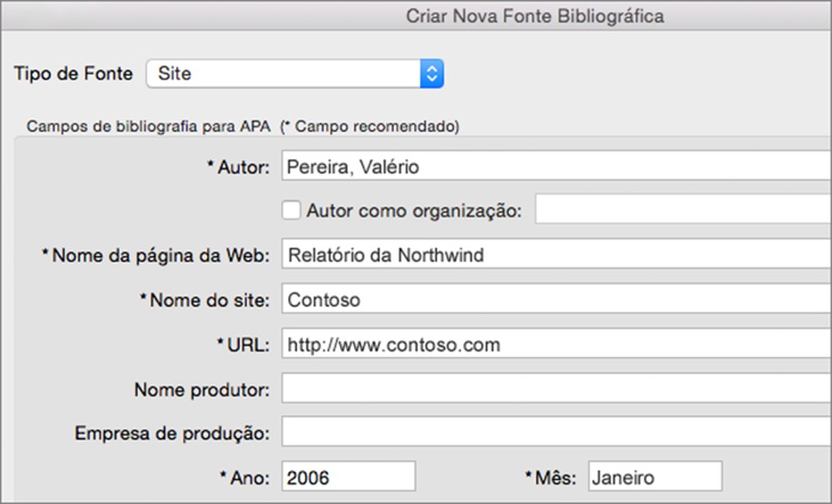Click the Empresa de produção label text
The height and width of the screenshot is (504, 832).
coord(172,434)
